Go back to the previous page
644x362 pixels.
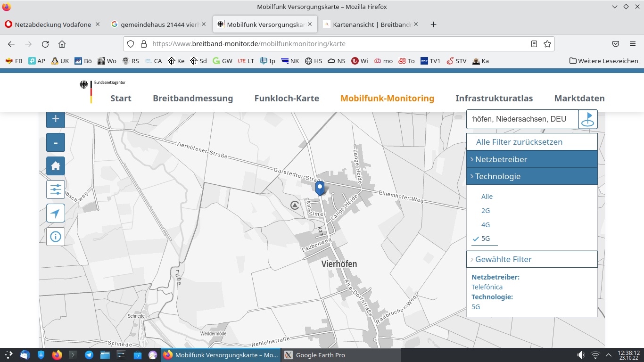point(11,44)
